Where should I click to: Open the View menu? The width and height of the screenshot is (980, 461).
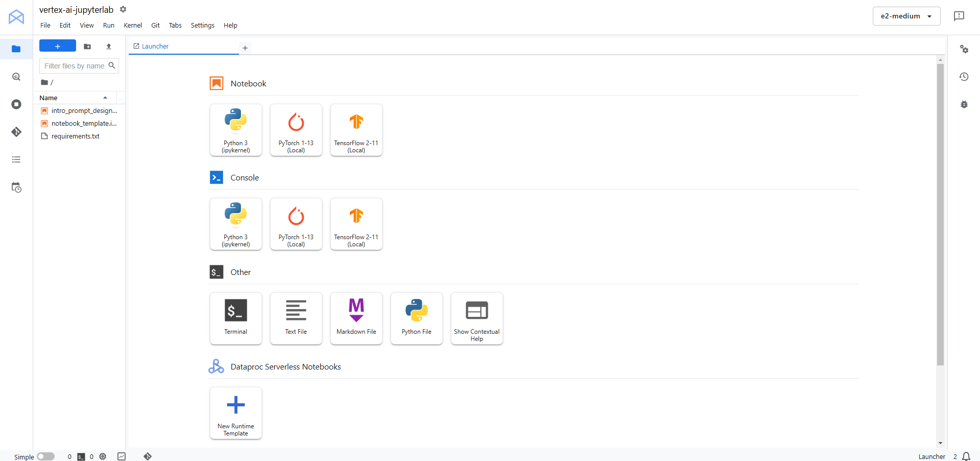pos(87,25)
